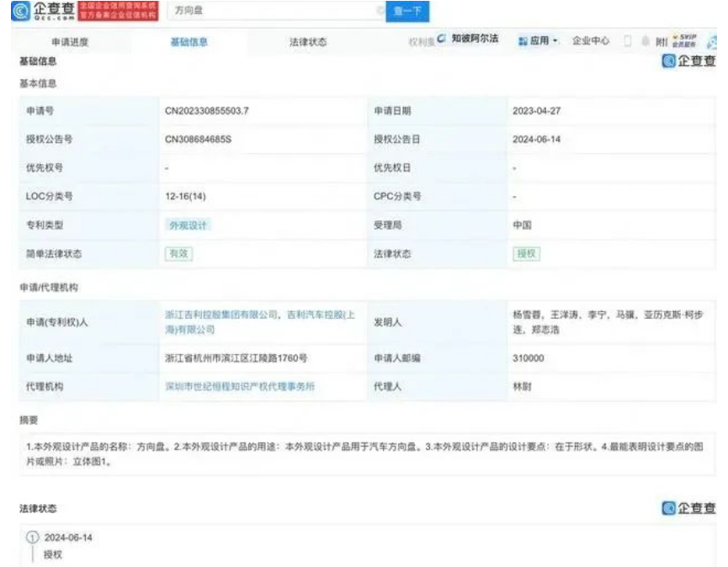Image resolution: width=728 pixels, height=567 pixels.
Task: Click the 有效 simple legal status tag
Action: point(178,254)
